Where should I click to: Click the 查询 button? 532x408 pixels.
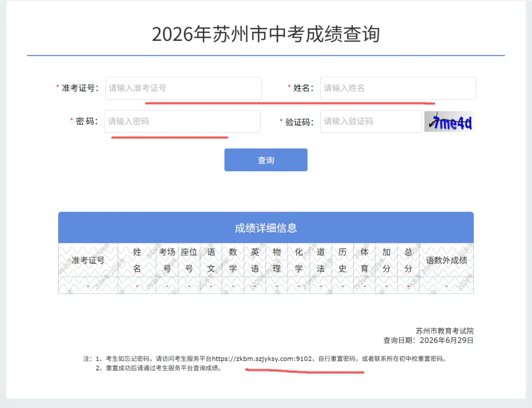pyautogui.click(x=266, y=160)
